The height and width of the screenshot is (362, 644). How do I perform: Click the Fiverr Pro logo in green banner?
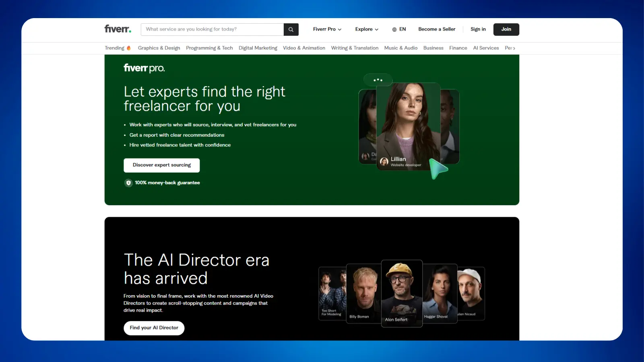click(144, 68)
